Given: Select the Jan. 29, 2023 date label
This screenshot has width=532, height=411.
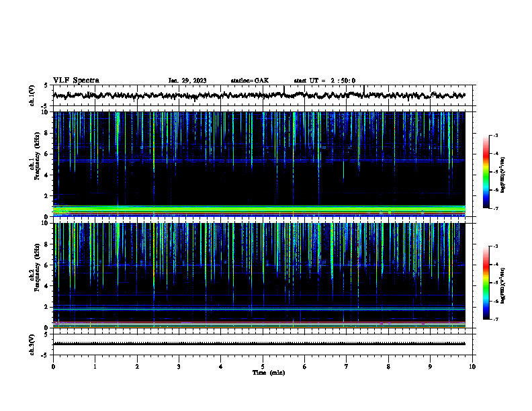Looking at the screenshot, I should [187, 81].
